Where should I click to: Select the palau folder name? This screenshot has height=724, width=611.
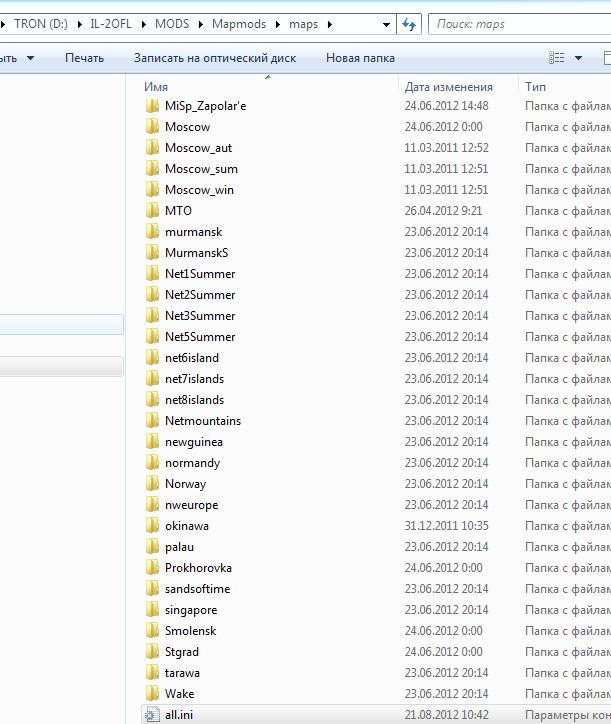click(x=179, y=547)
